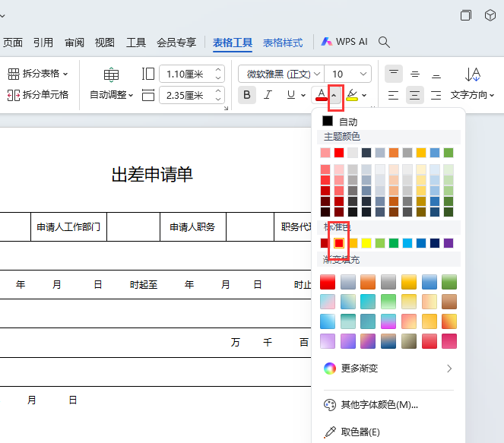This screenshot has height=443, width=504.
Task: Click the 申请人职务 table cell
Action: [192, 226]
